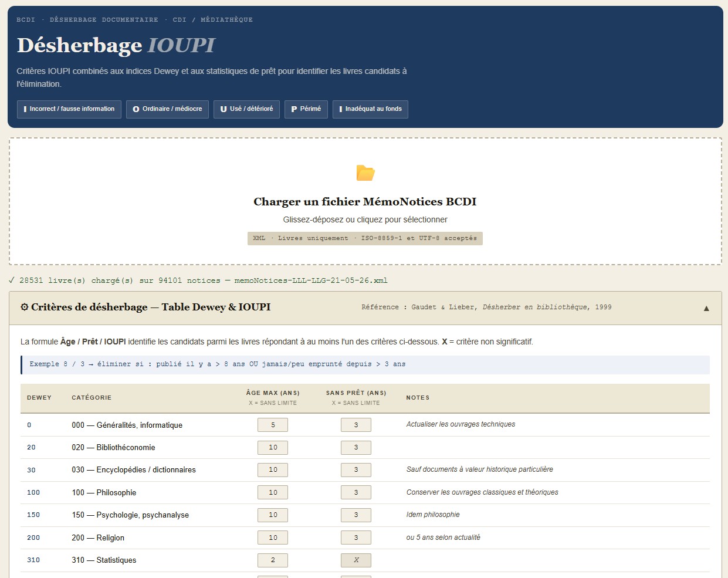This screenshot has height=578, width=728.
Task: Edit sans prêt field for 000 Généralités
Action: click(x=356, y=425)
